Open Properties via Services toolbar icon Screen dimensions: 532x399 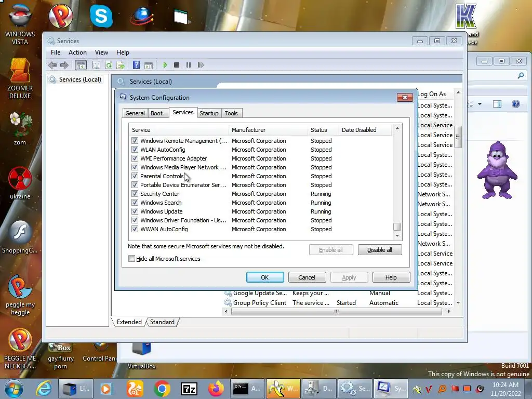pyautogui.click(x=96, y=65)
